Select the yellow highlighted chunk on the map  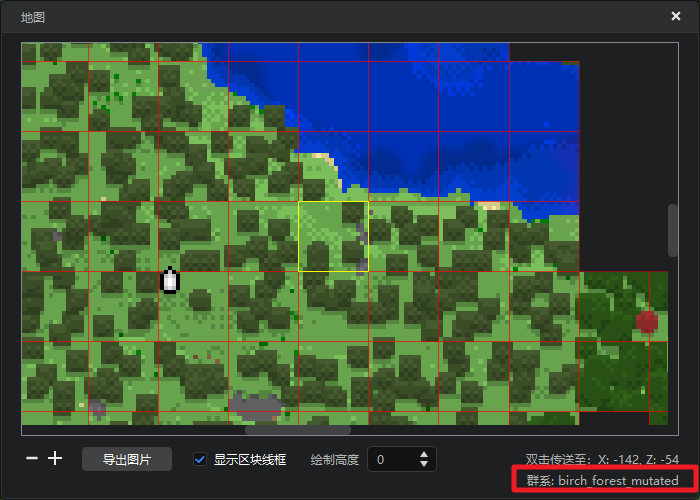333,236
